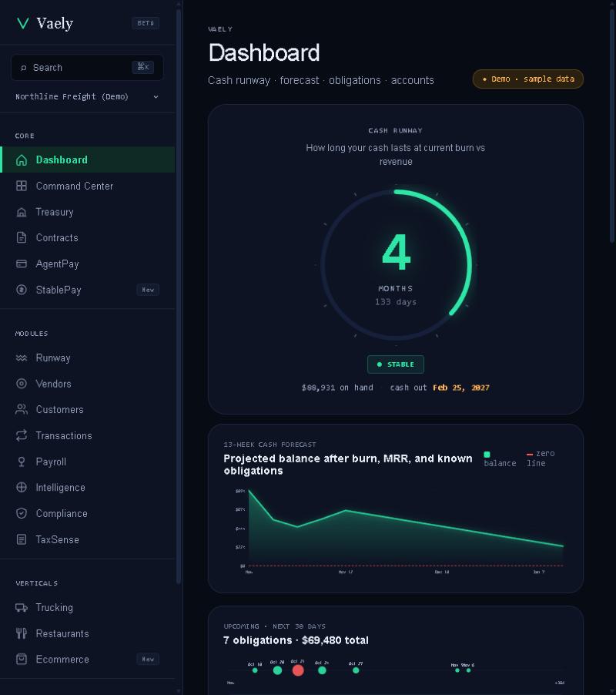Viewport: 616px width, 695px height.
Task: Open the Restaurants vertical
Action: [x=88, y=633]
